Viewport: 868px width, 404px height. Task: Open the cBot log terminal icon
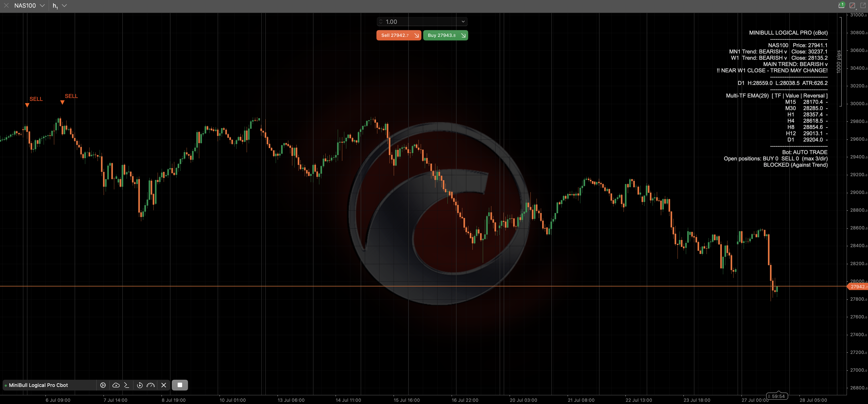pyautogui.click(x=127, y=385)
